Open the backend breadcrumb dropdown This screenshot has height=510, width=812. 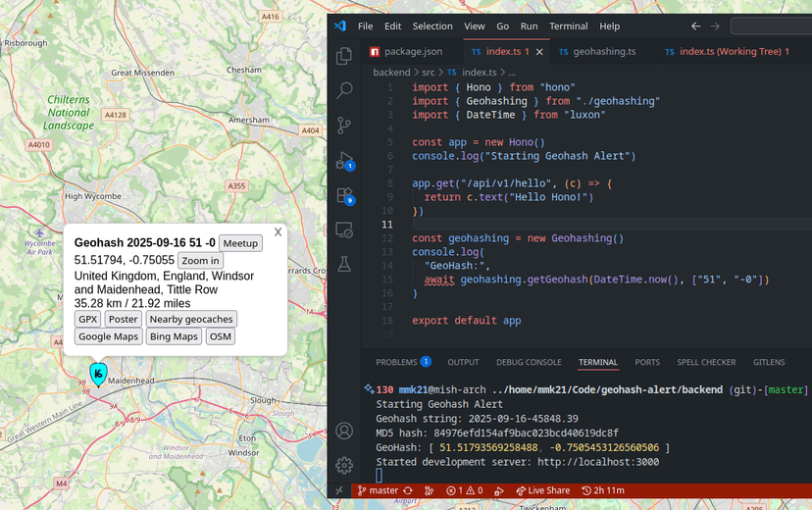point(391,73)
